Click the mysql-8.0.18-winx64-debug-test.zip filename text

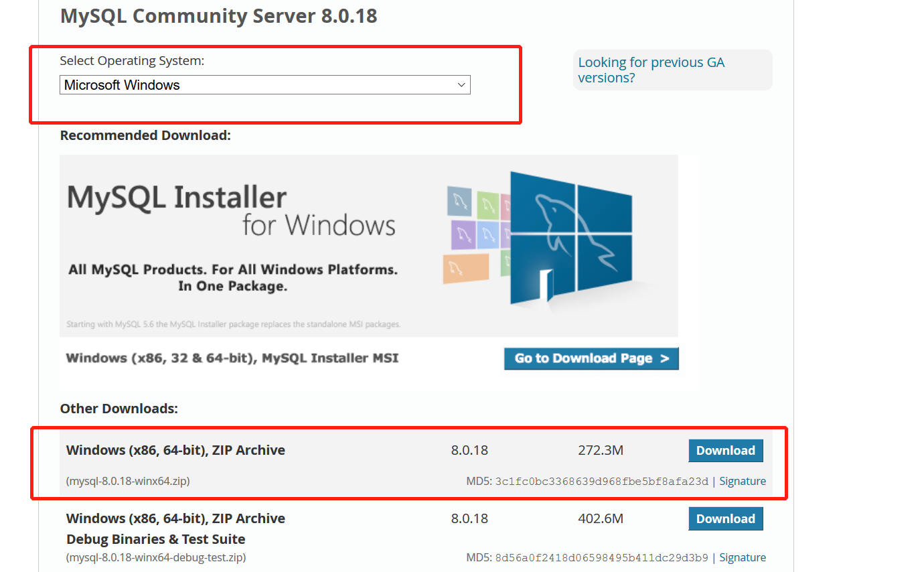click(156, 557)
